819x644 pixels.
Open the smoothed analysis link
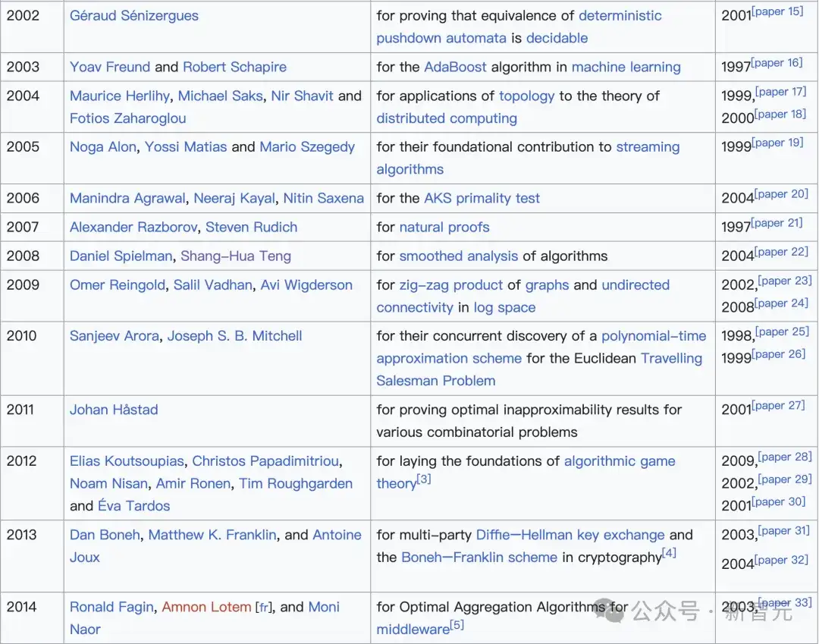pyautogui.click(x=459, y=256)
